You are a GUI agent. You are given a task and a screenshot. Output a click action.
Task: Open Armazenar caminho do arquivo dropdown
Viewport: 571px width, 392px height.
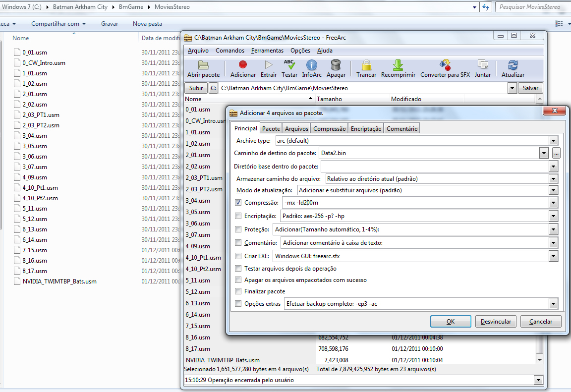pos(553,179)
